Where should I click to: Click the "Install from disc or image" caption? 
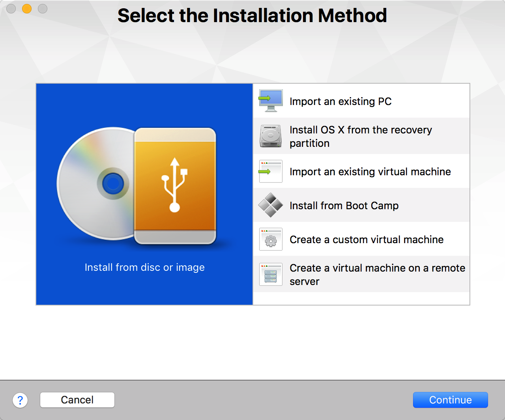pos(144,267)
